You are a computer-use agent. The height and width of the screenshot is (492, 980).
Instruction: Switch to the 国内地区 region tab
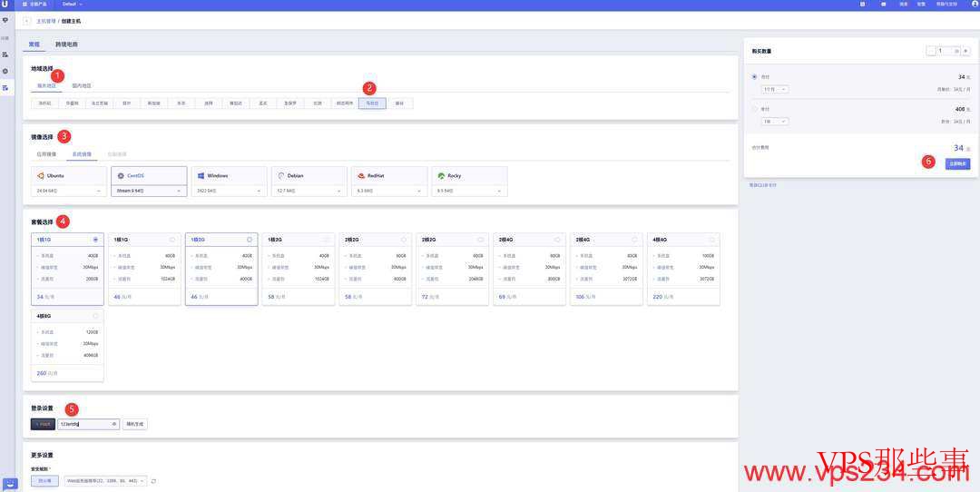82,86
